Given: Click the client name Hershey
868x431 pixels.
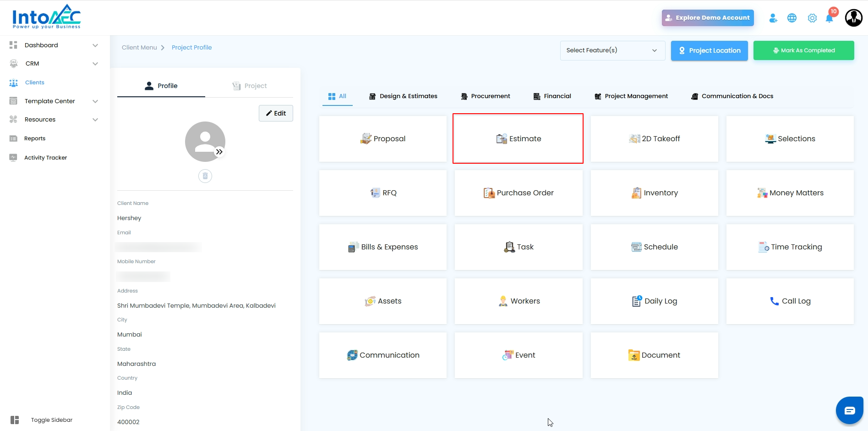Looking at the screenshot, I should [x=129, y=218].
